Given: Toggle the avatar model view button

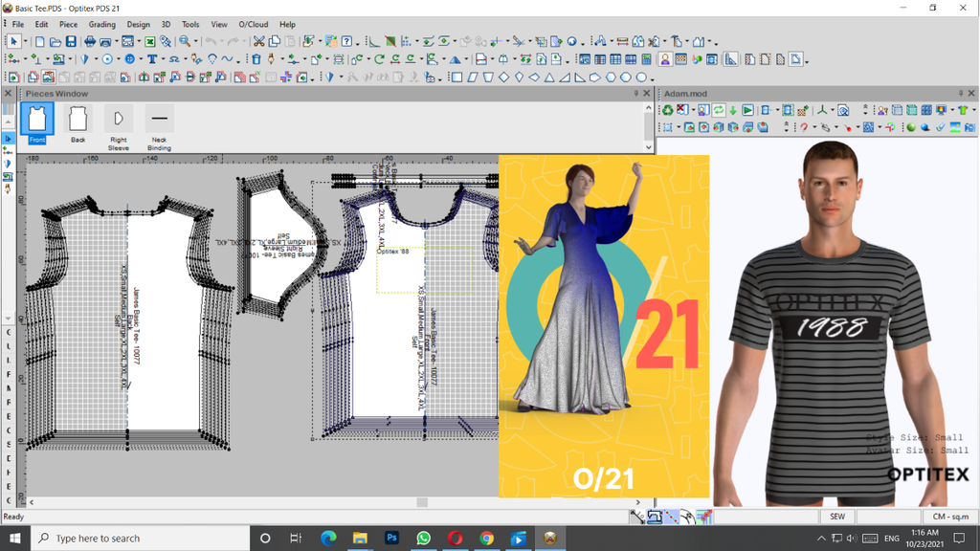Looking at the screenshot, I should point(665,59).
